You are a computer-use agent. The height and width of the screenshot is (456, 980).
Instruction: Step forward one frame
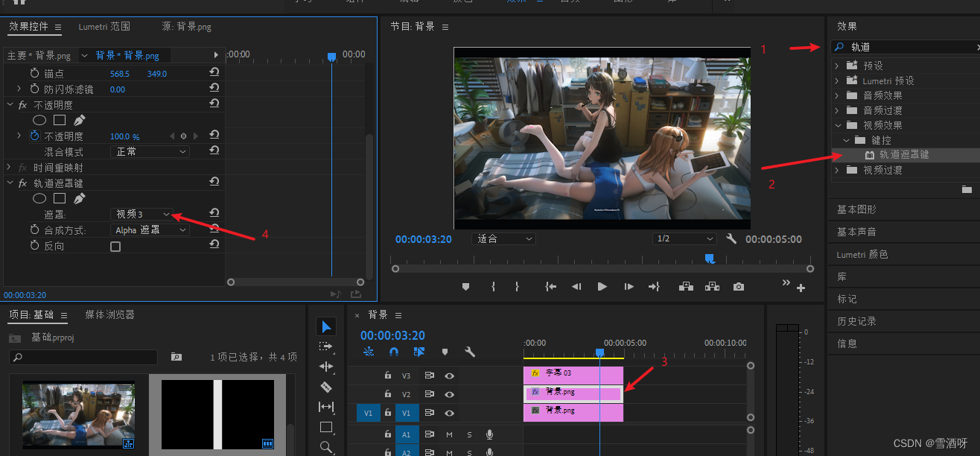[x=629, y=287]
